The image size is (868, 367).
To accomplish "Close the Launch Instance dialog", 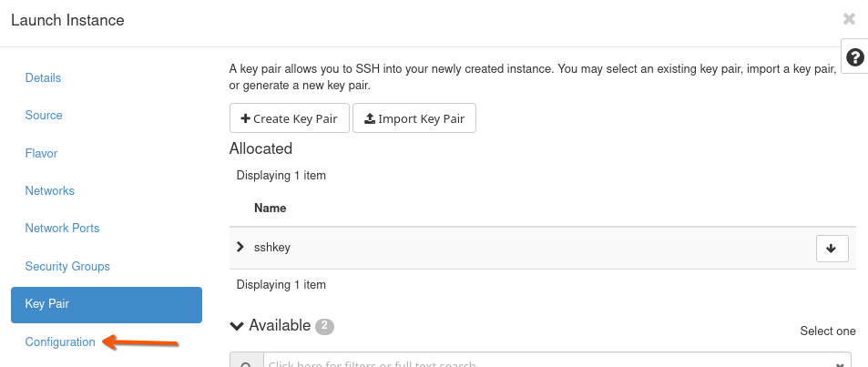I will point(849,19).
